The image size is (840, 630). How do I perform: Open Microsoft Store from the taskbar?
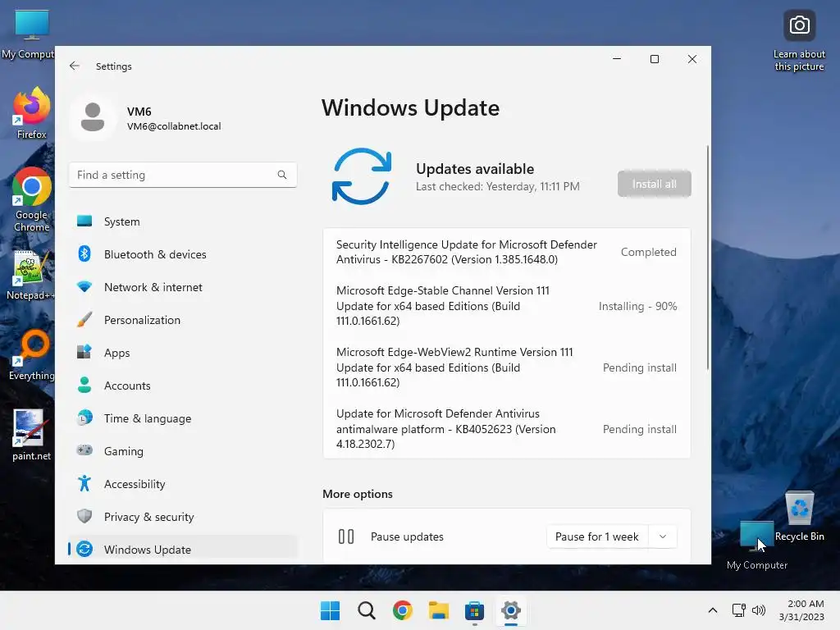475,610
